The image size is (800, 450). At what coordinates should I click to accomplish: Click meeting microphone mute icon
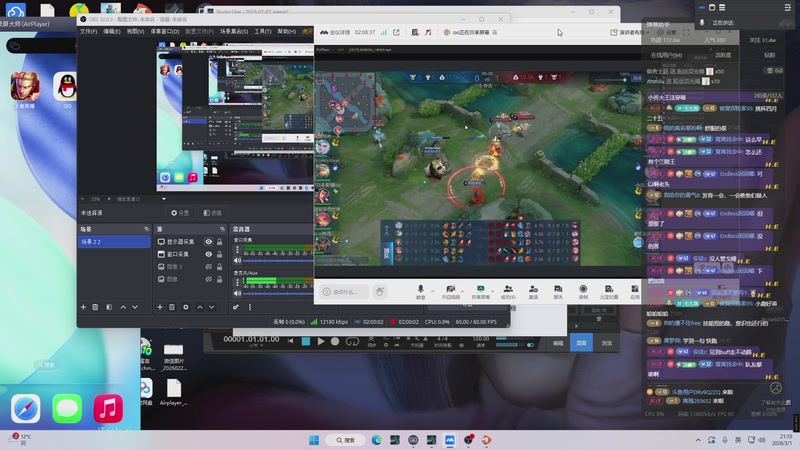coord(420,289)
